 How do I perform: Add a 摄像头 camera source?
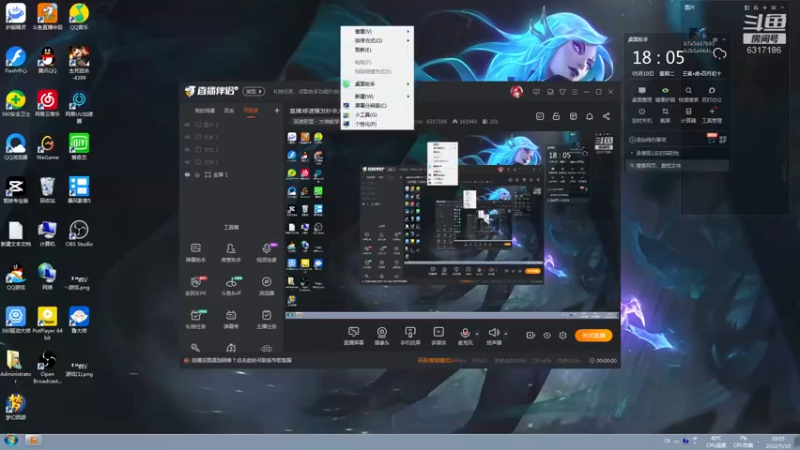coord(382,336)
